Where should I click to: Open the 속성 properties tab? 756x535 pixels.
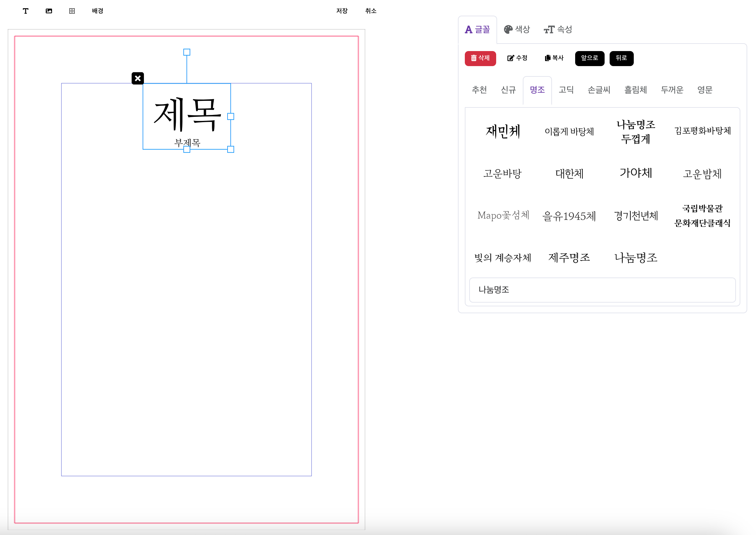[x=558, y=30]
